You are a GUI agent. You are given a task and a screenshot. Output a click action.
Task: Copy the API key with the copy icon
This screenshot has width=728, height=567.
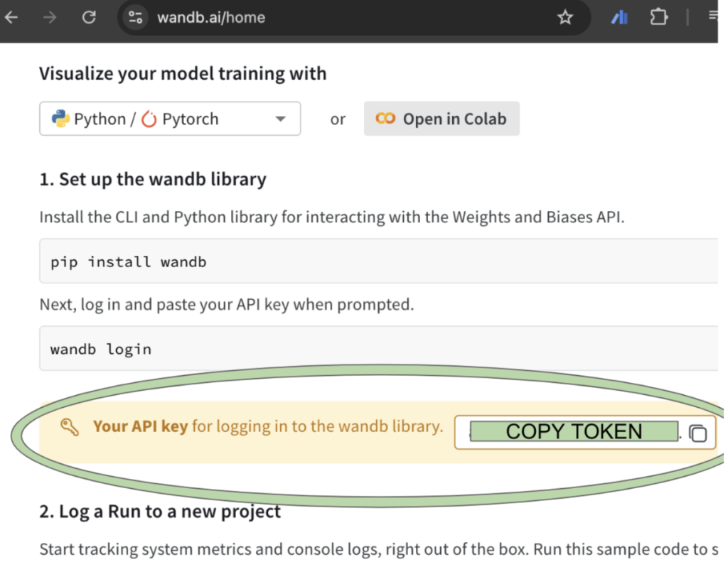click(x=698, y=433)
